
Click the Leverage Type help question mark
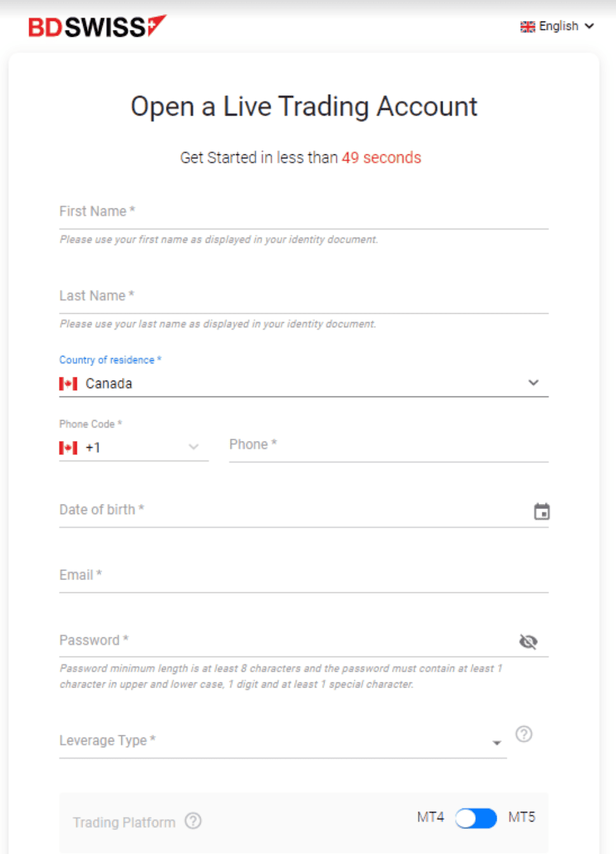click(524, 735)
